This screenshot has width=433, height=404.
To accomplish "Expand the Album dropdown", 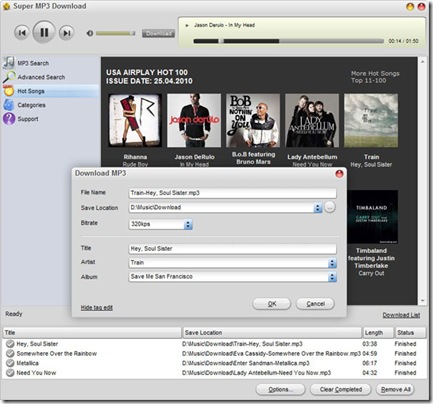I will pyautogui.click(x=332, y=277).
